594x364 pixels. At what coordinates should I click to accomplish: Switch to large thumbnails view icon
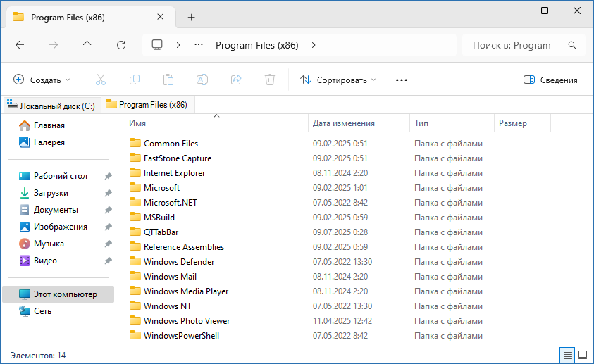(x=583, y=356)
